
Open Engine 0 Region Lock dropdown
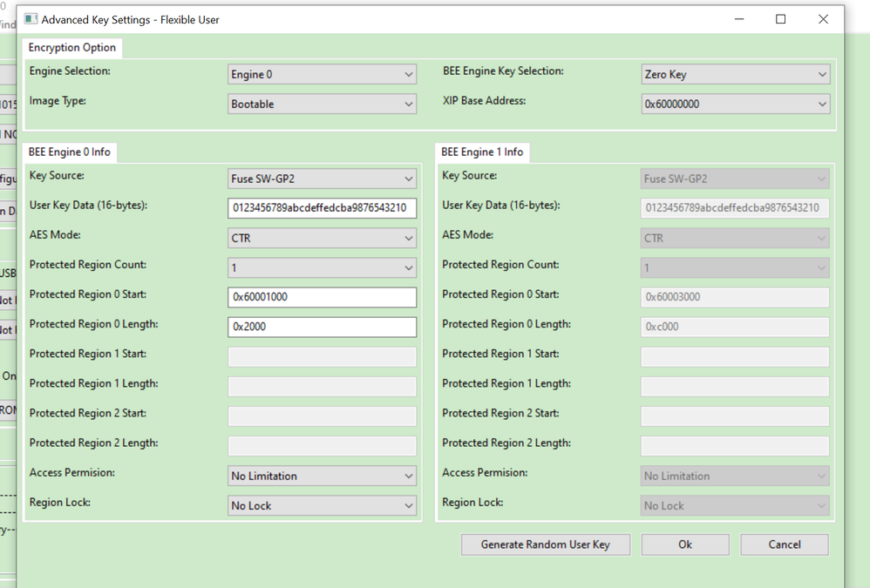322,505
